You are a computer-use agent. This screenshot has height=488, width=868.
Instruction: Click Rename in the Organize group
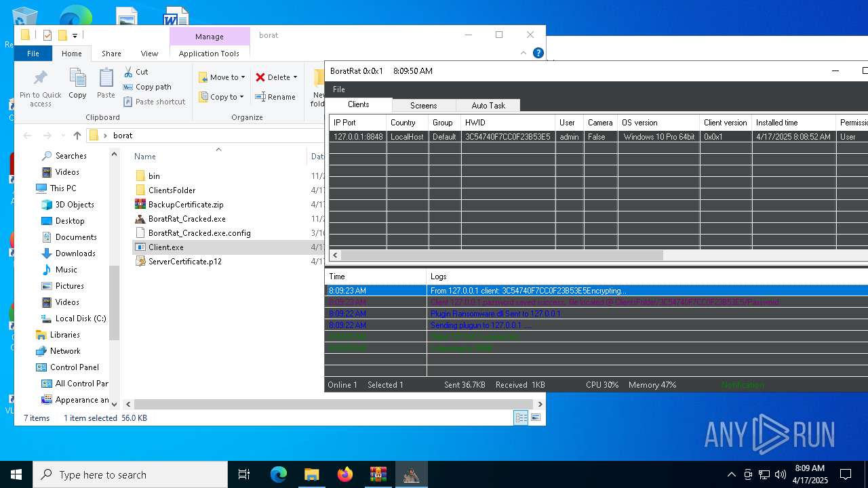(x=275, y=97)
